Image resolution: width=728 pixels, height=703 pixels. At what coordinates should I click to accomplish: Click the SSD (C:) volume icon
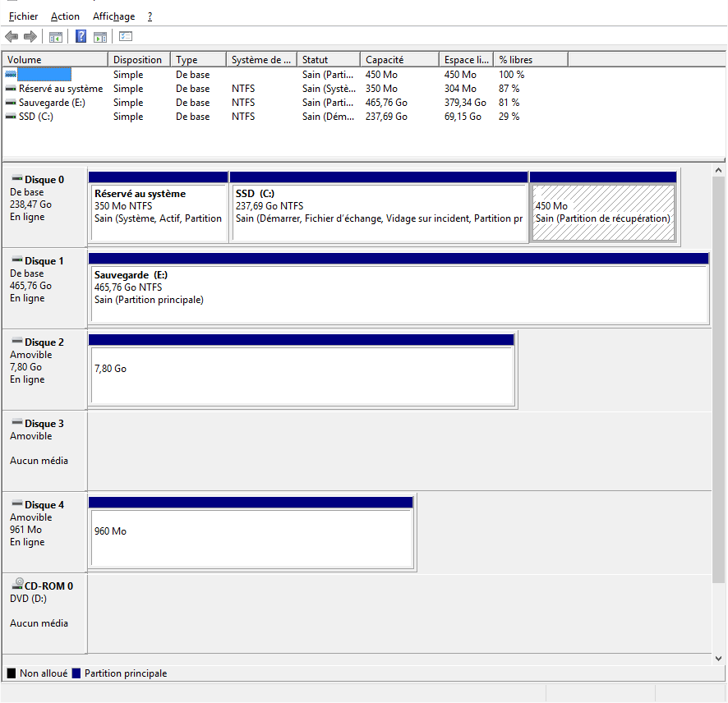(x=11, y=117)
